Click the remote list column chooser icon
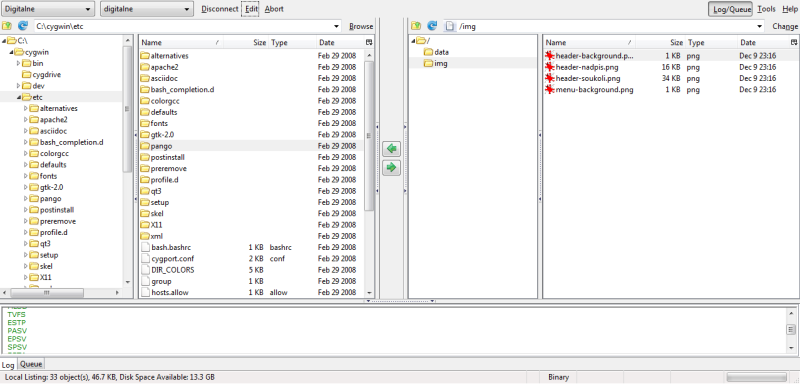This screenshot has width=800, height=384. (x=793, y=42)
